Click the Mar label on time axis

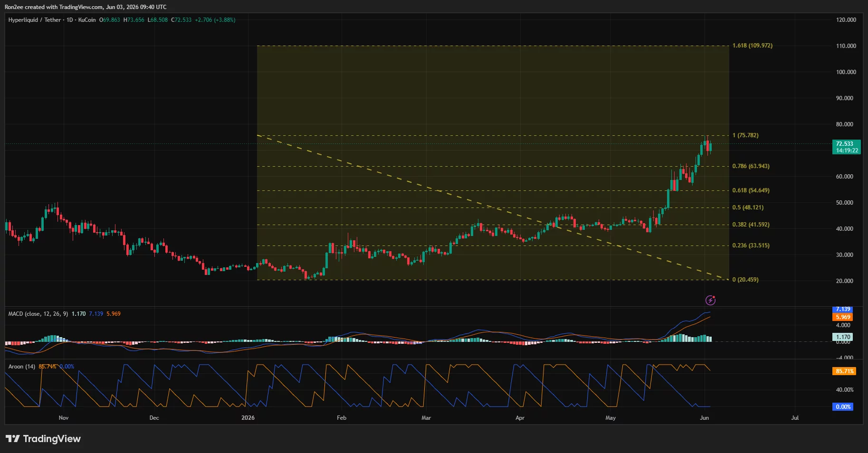click(426, 418)
